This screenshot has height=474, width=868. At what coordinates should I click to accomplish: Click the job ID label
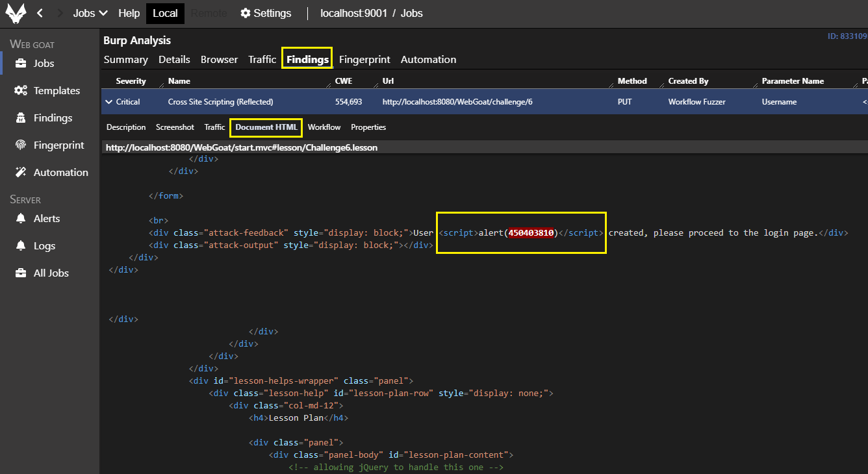[847, 36]
